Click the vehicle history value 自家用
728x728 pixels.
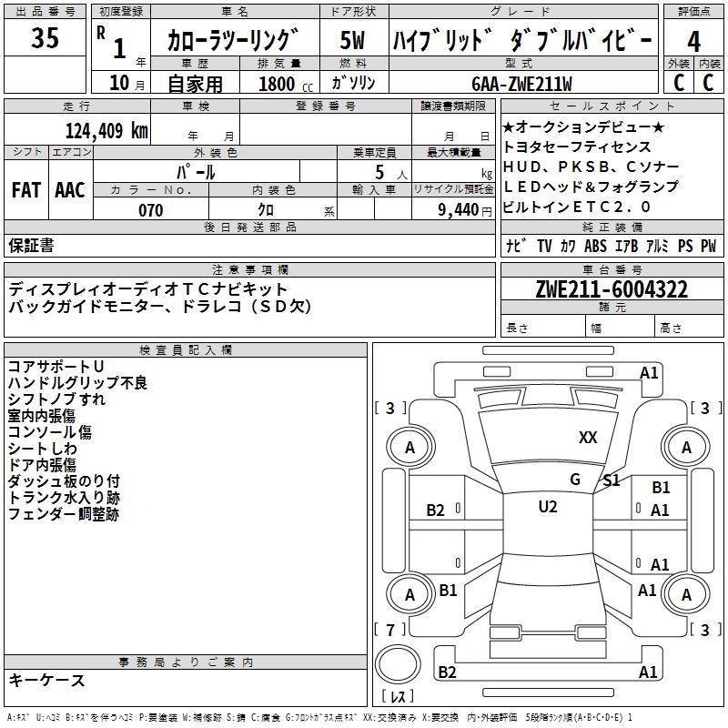[195, 84]
